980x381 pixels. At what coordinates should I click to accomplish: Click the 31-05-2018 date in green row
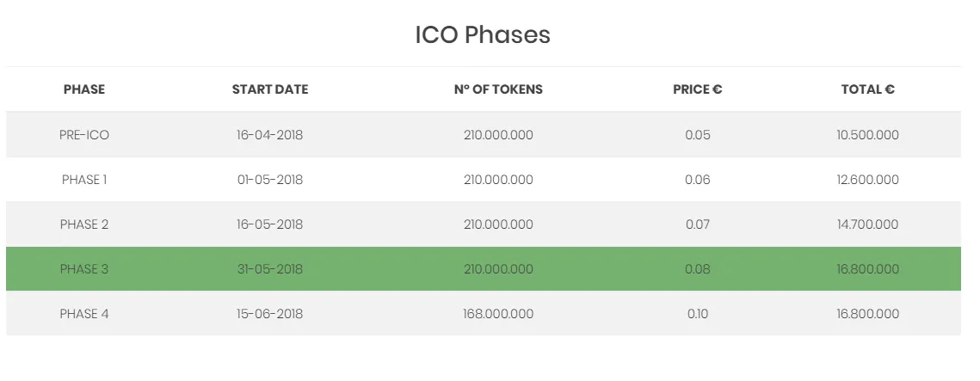tap(270, 269)
